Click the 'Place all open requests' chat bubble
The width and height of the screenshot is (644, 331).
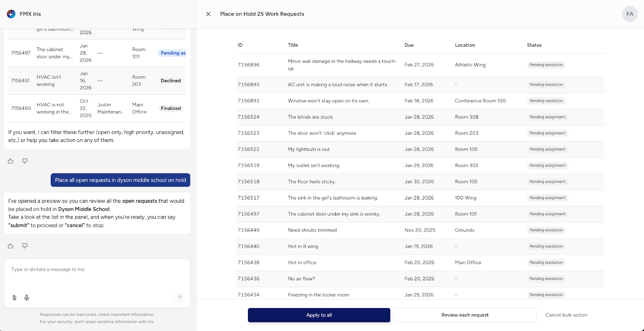pos(120,180)
